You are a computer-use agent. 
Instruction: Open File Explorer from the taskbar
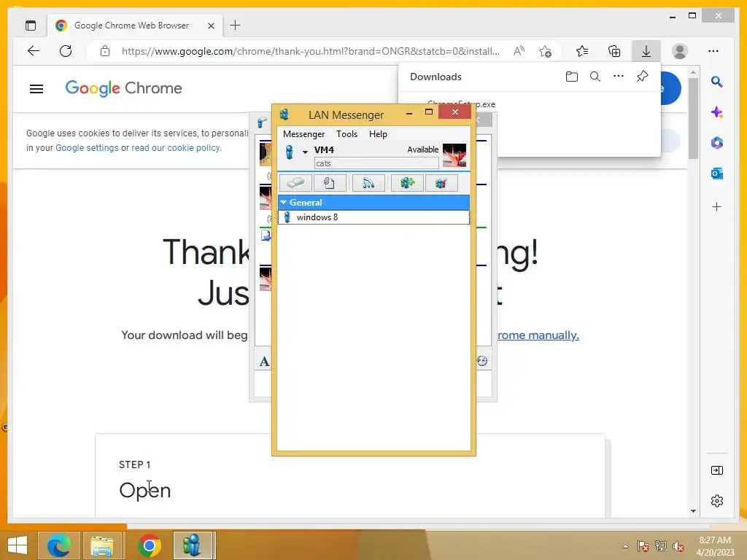(102, 545)
